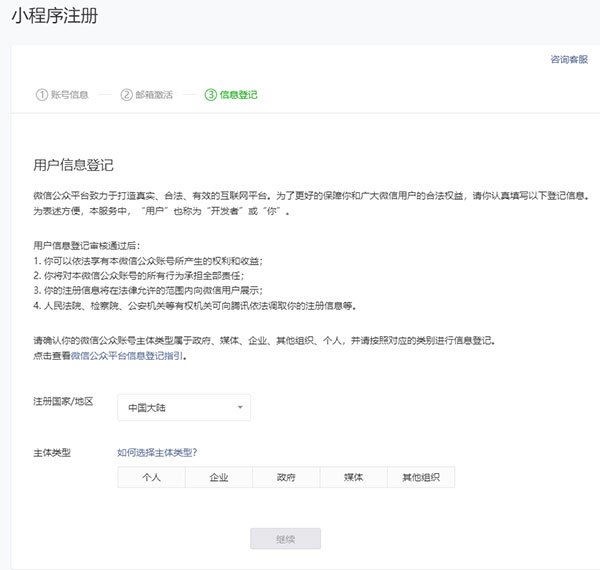Select 个人 as the subject type

point(151,478)
